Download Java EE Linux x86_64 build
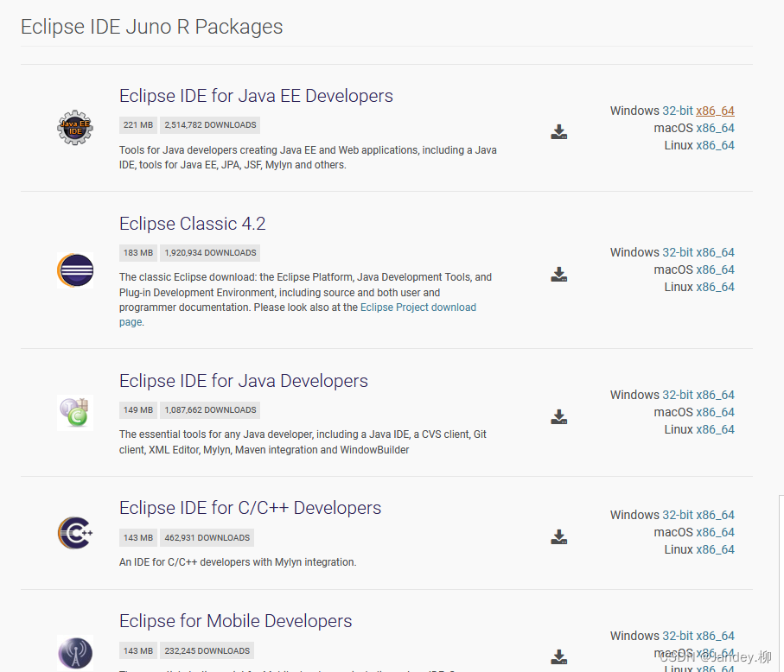 [715, 146]
